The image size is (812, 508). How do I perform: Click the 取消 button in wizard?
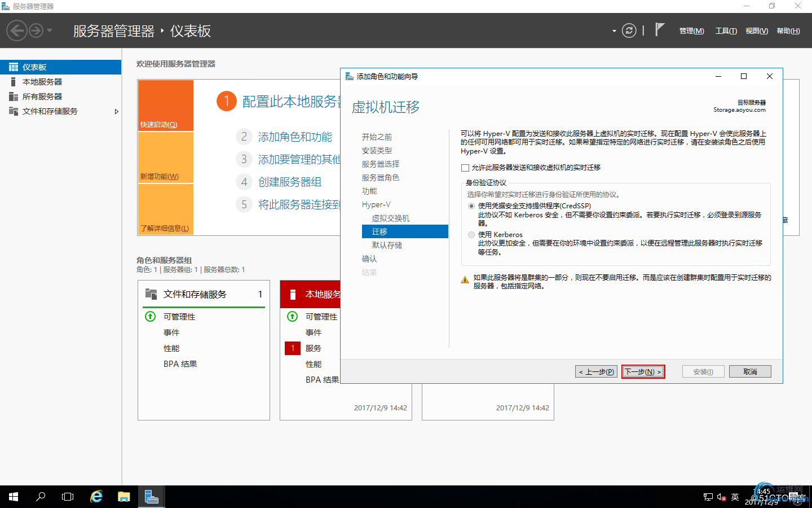[x=750, y=371]
